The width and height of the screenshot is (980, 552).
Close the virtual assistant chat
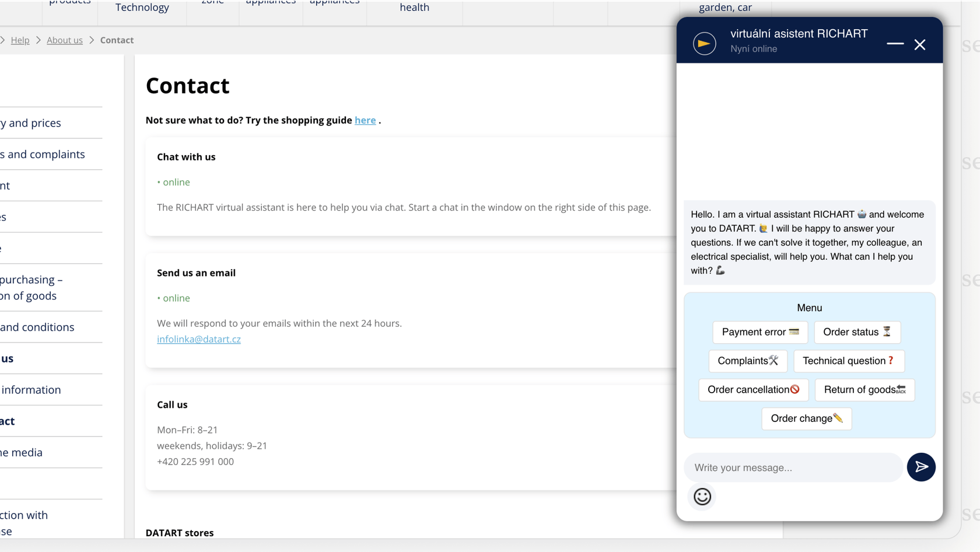point(921,44)
